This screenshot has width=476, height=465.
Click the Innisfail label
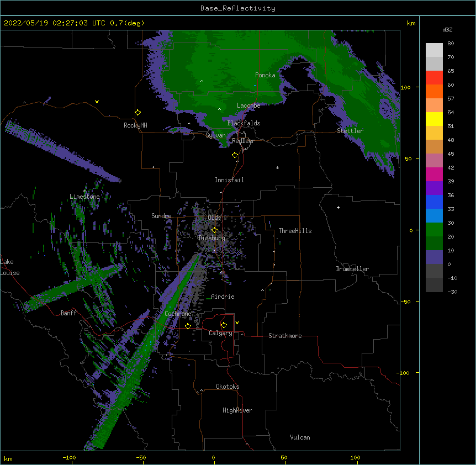(229, 180)
